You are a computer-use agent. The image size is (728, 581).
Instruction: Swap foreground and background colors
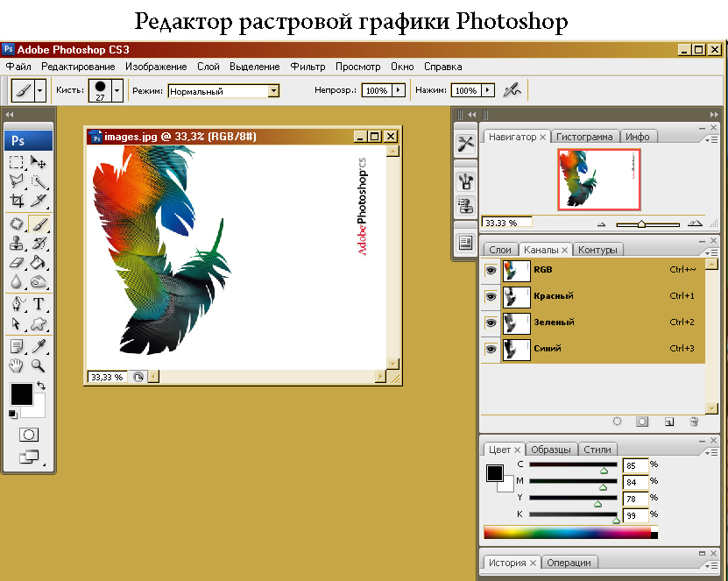tap(41, 385)
